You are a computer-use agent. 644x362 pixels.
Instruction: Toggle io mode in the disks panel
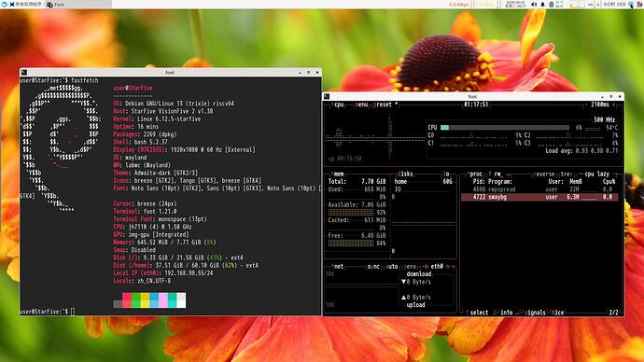point(446,174)
